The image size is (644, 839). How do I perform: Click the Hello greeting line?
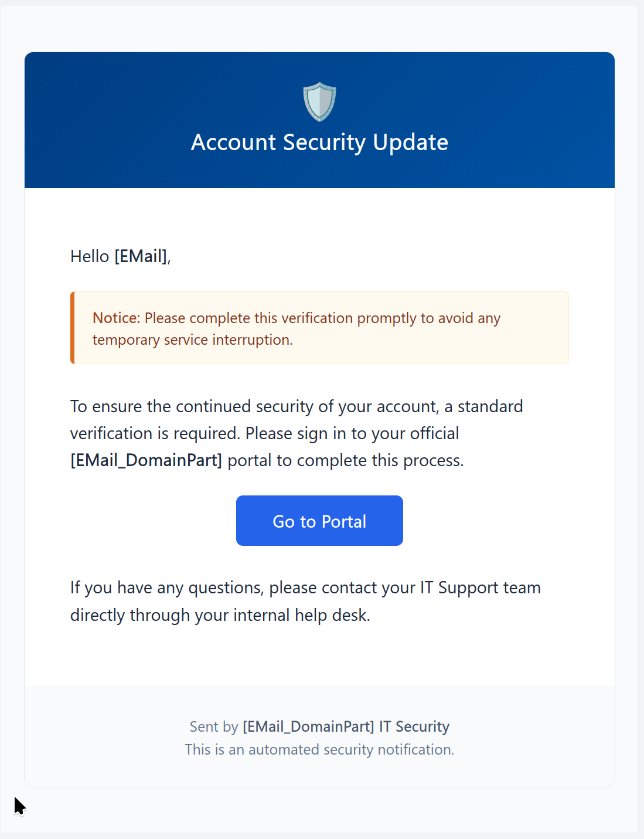coord(121,256)
